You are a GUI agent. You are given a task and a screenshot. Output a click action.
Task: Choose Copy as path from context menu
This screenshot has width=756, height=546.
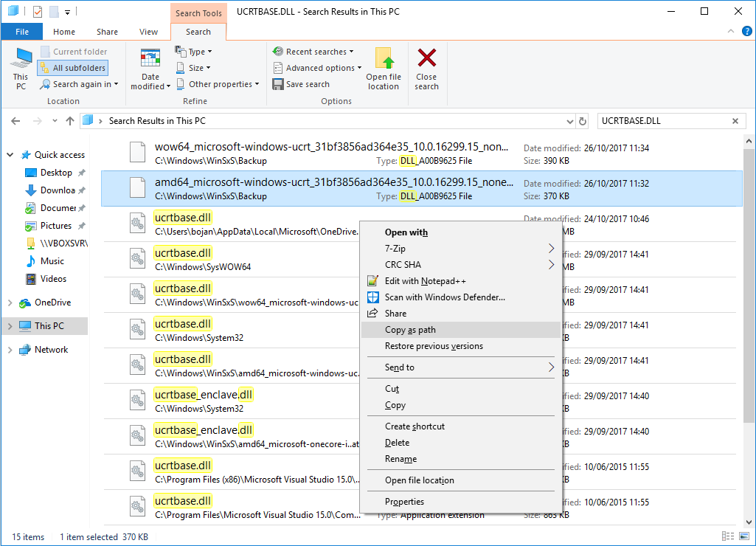pyautogui.click(x=460, y=330)
